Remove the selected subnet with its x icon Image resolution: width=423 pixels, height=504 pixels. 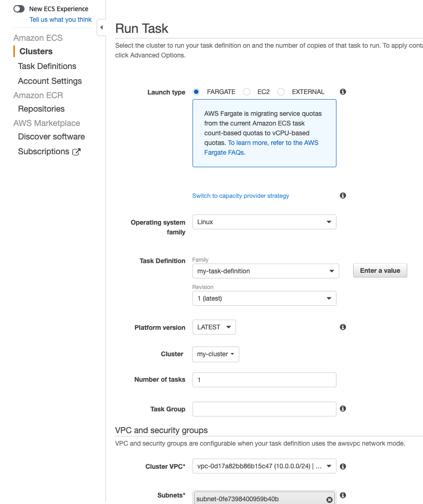329,499
